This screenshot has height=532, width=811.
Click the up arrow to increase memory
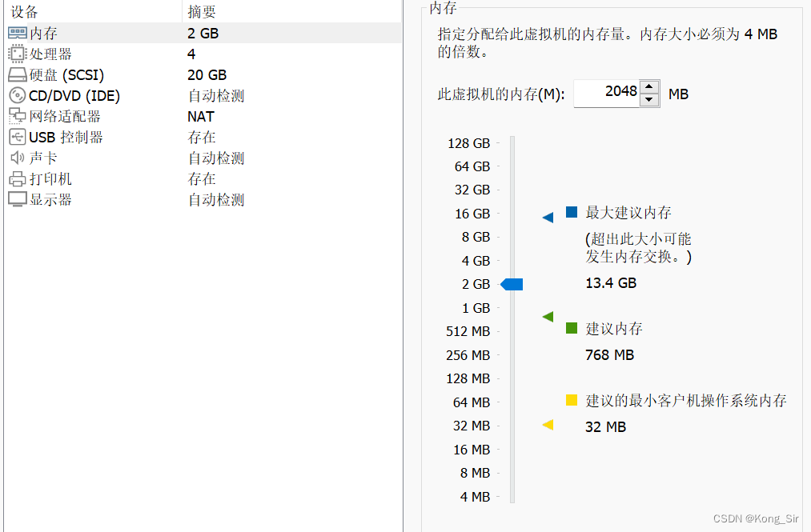pyautogui.click(x=648, y=88)
